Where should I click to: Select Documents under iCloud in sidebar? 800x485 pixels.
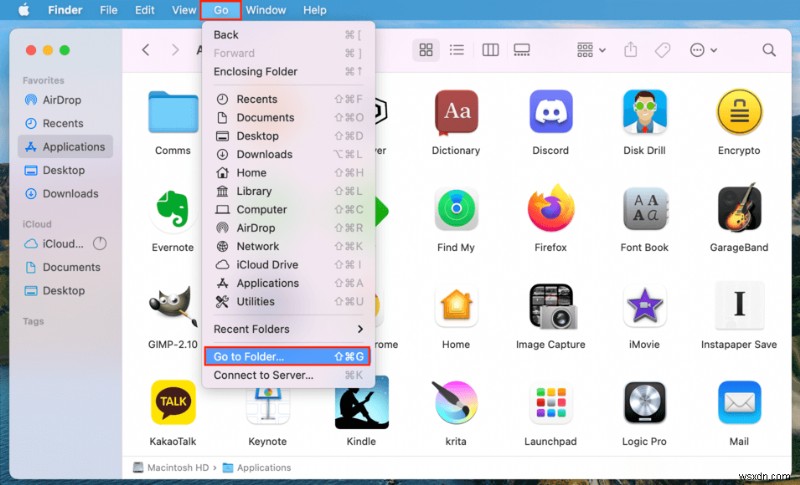coord(65,267)
